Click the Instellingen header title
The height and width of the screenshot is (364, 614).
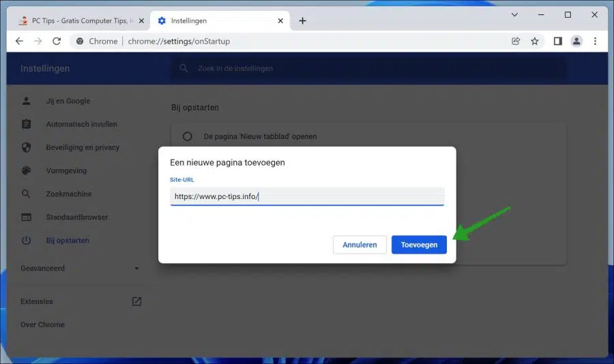pyautogui.click(x=45, y=68)
